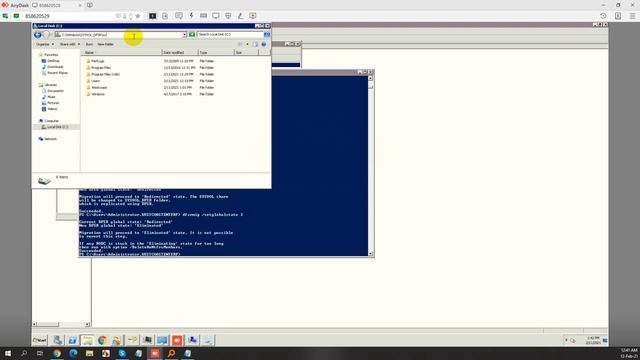Screen dimensions: 640x360
Task: Open AnyDesk display settings monitor icon
Action: 216,16
